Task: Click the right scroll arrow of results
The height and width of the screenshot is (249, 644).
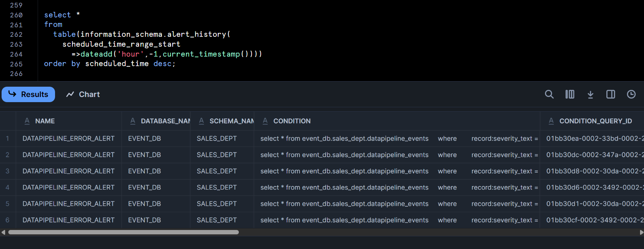Action: point(641,232)
